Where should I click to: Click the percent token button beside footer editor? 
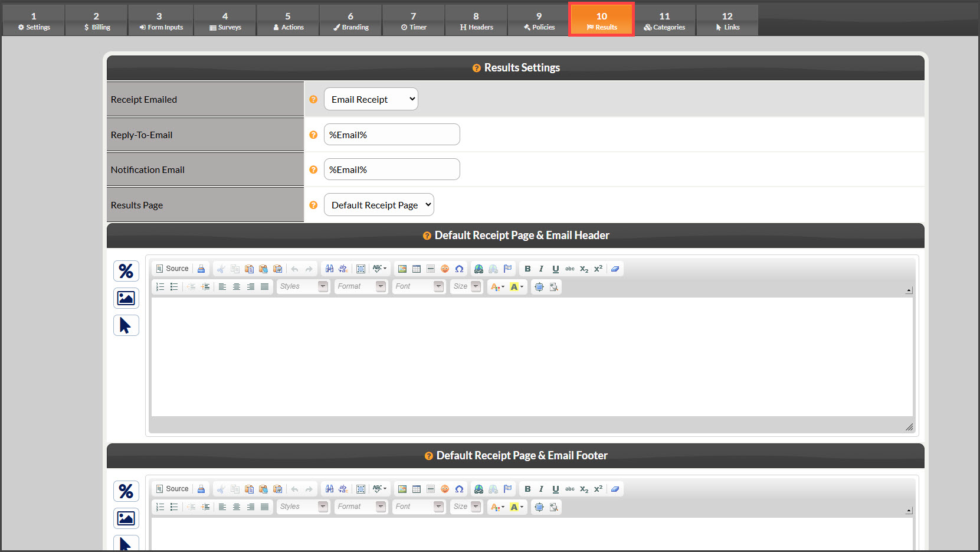(126, 491)
